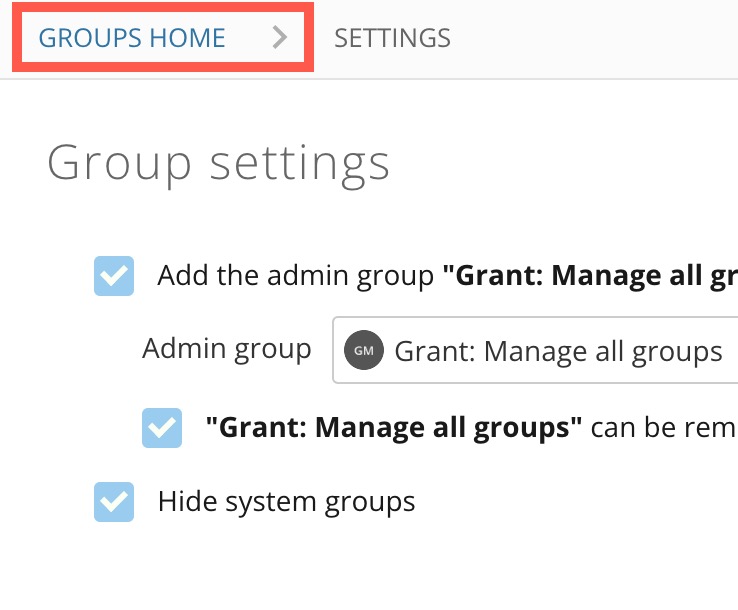Screen dimensions: 738x610
Task: Click bold 'Grant: Manage all groups' checkbox label
Action: (394, 428)
